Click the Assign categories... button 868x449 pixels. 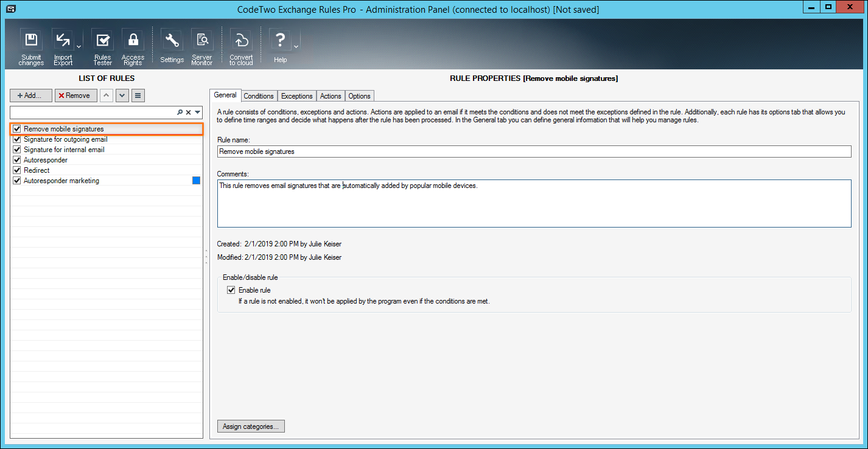(x=251, y=426)
